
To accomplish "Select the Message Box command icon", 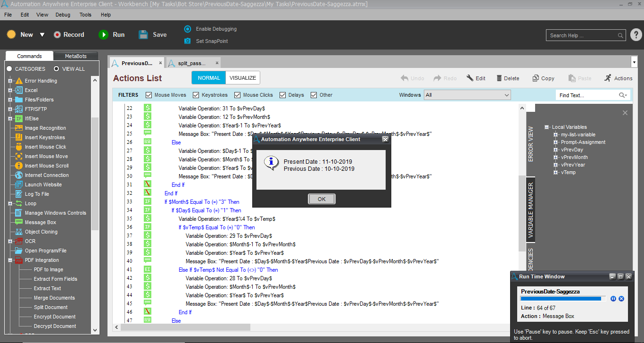I will click(x=19, y=222).
